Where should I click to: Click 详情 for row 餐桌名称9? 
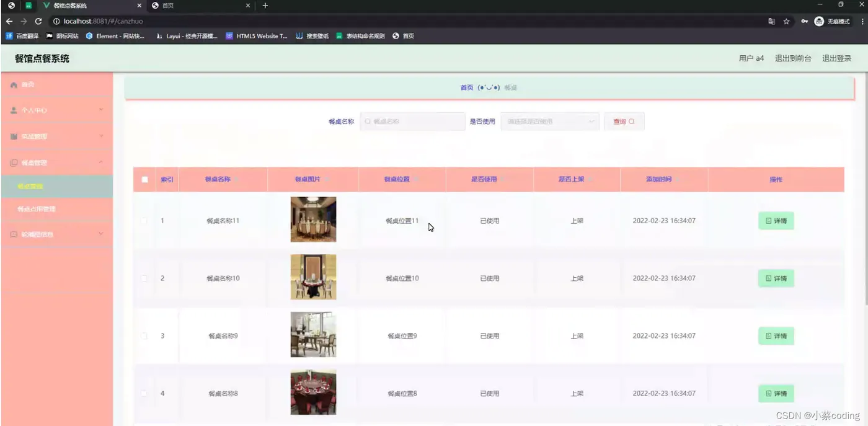776,336
